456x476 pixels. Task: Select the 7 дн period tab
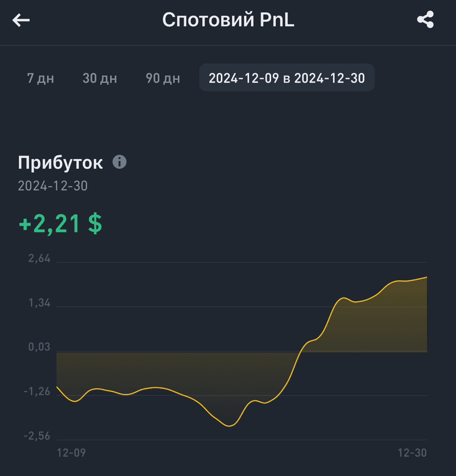point(40,78)
